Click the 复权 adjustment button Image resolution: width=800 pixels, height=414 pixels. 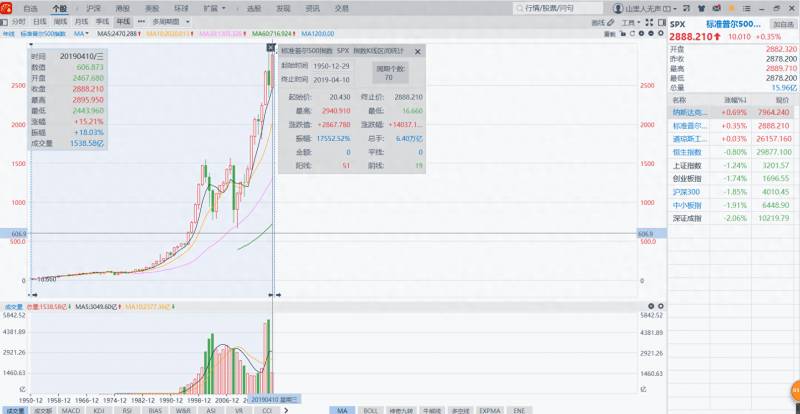610,34
